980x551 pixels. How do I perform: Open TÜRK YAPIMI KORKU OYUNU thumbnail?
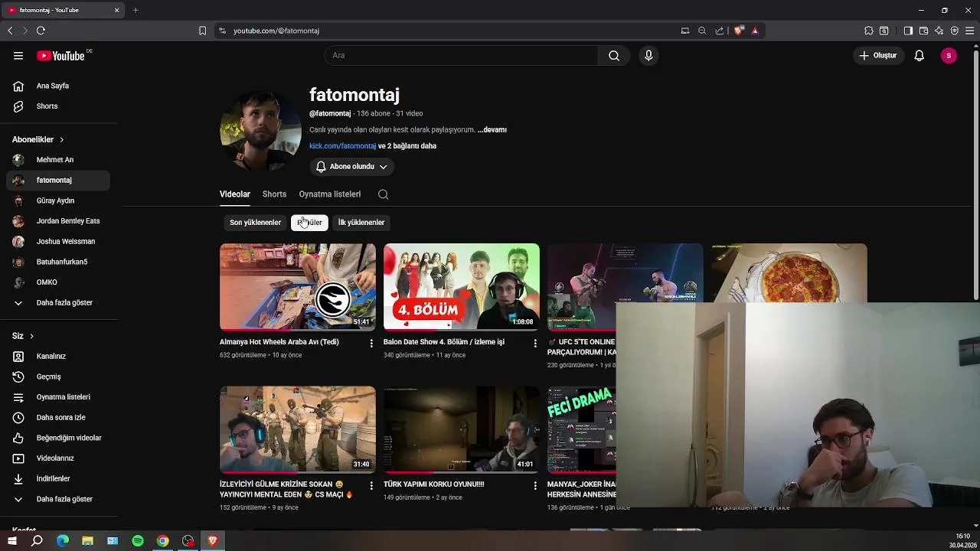point(462,429)
